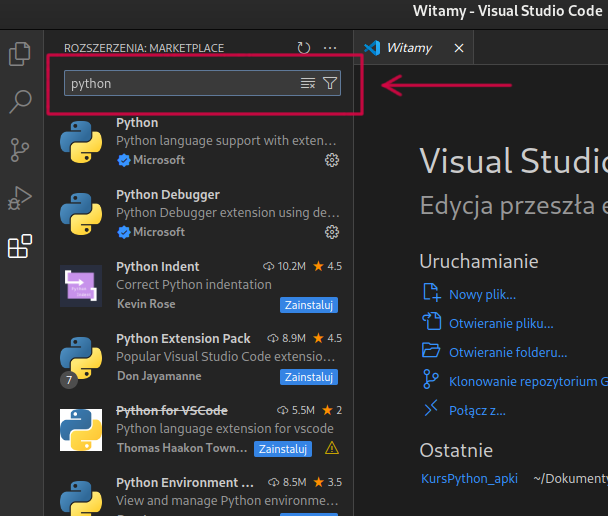Click the Python extension logo thumbnail
608x516 pixels.
81,142
